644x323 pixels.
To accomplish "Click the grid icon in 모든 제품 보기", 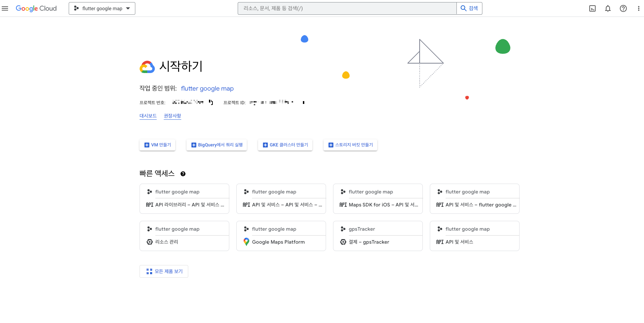I will 149,271.
